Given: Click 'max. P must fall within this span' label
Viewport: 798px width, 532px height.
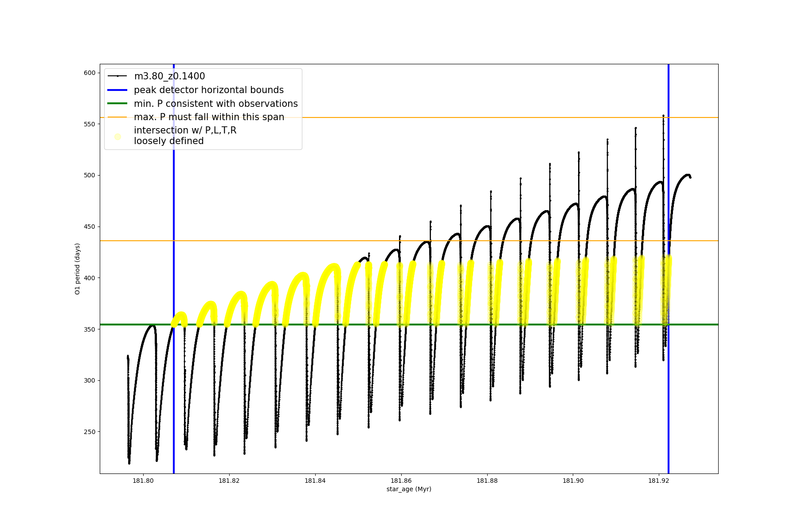Looking at the screenshot, I should pos(209,117).
